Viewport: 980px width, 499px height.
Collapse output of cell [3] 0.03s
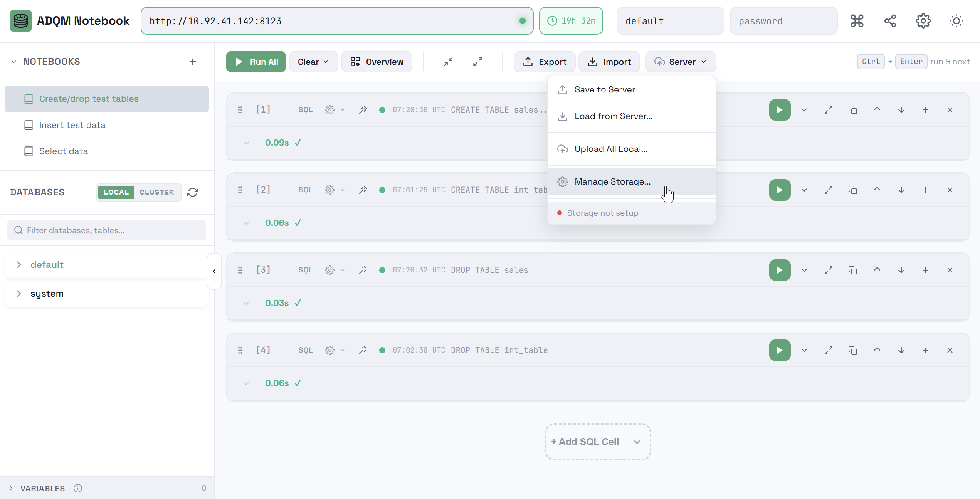click(x=246, y=303)
